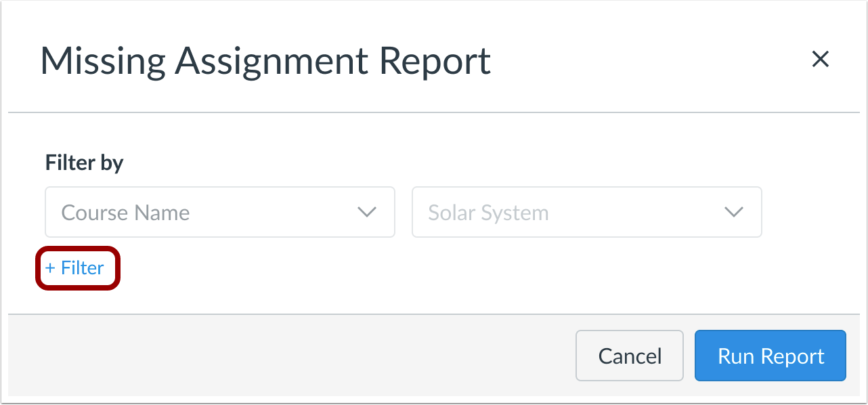
Task: Click the plus sign before Filter
Action: [x=50, y=268]
